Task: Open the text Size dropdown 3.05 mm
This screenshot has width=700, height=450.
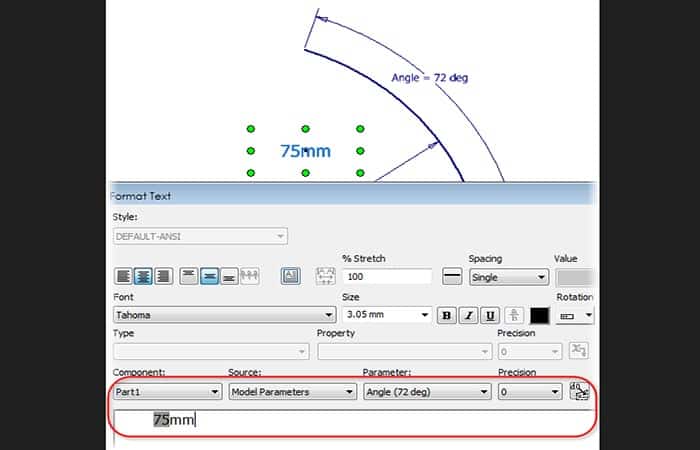Action: pos(386,315)
